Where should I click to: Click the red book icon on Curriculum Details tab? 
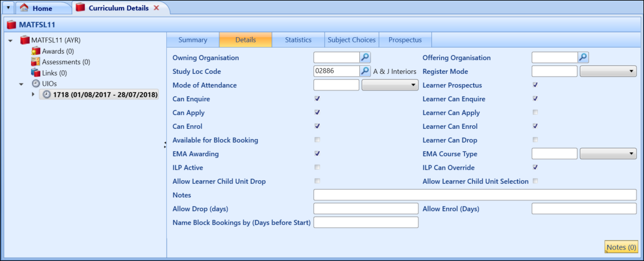pos(80,8)
